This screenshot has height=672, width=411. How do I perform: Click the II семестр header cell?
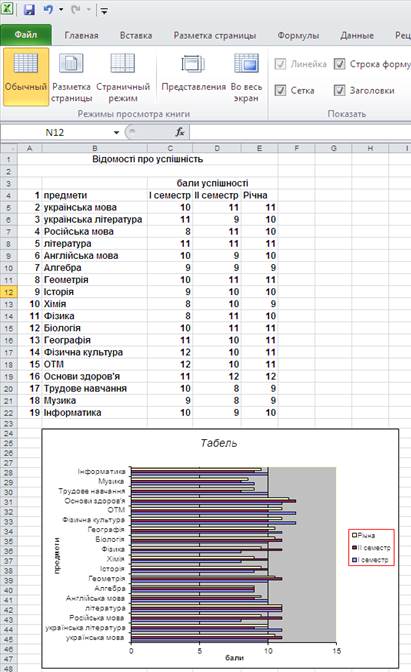216,195
